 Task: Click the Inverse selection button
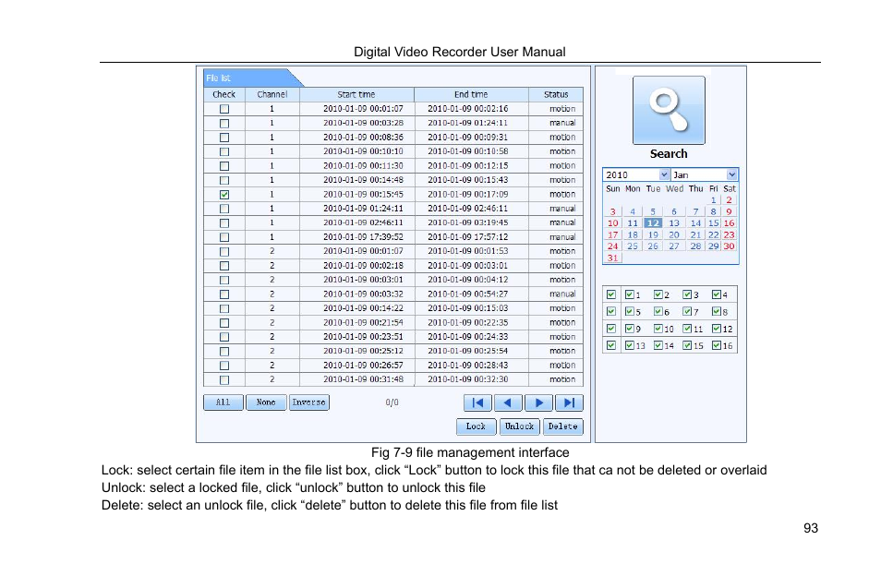click(309, 402)
